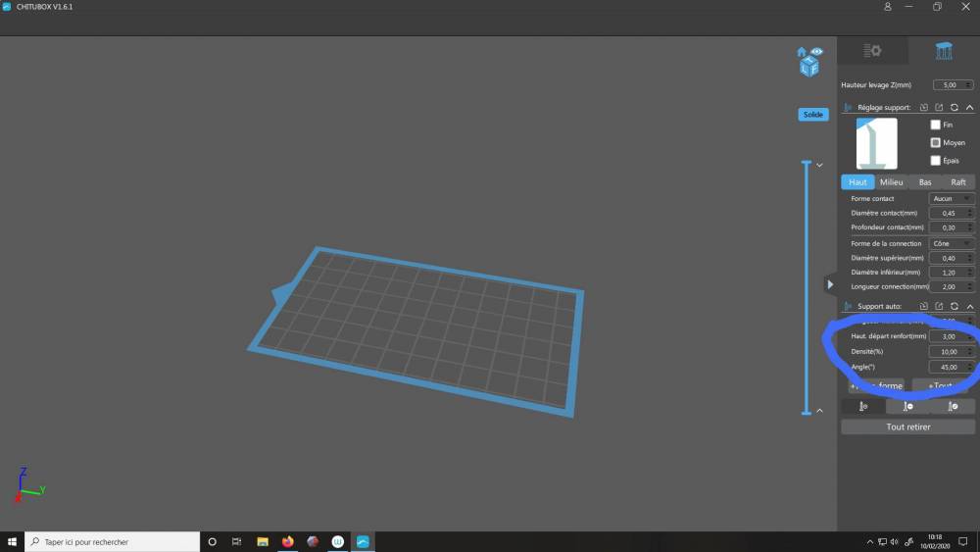Open the notification center icon
This screenshot has height=552, width=980.
(963, 542)
